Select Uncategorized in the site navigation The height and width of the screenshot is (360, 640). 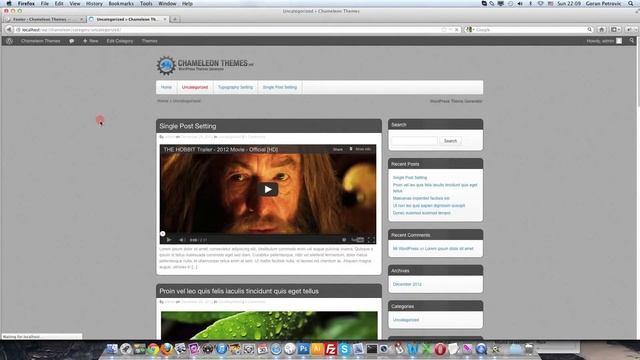(x=195, y=87)
